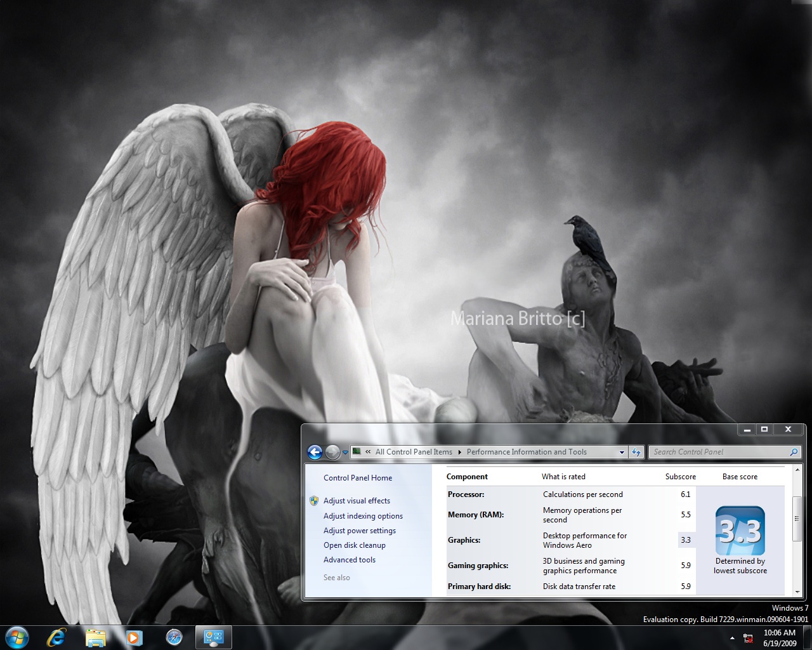Screen dimensions: 812x650
Task: Maximize the Control Panel window
Action: pos(764,430)
